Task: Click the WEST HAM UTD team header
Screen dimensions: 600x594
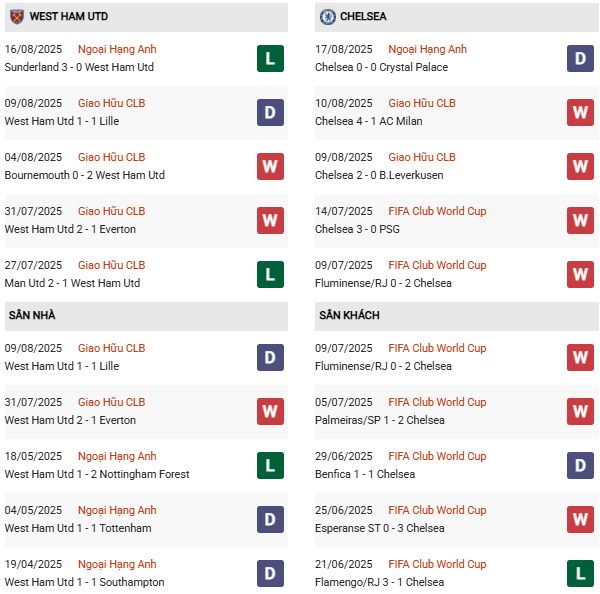Action: click(x=69, y=17)
